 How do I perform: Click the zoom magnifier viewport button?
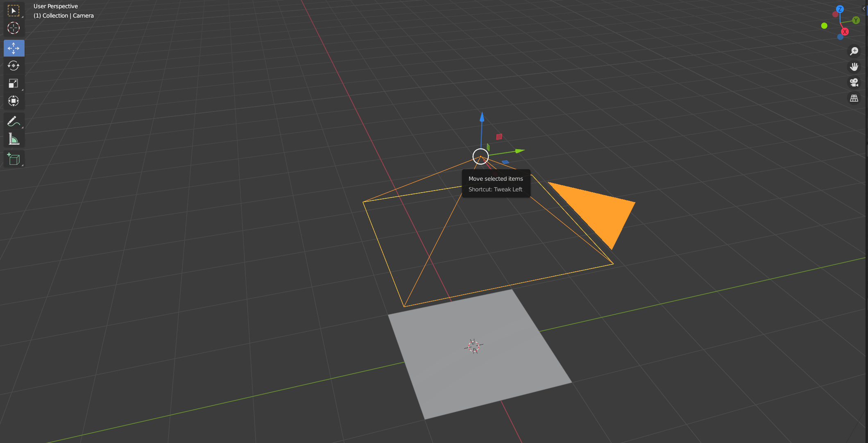click(854, 51)
